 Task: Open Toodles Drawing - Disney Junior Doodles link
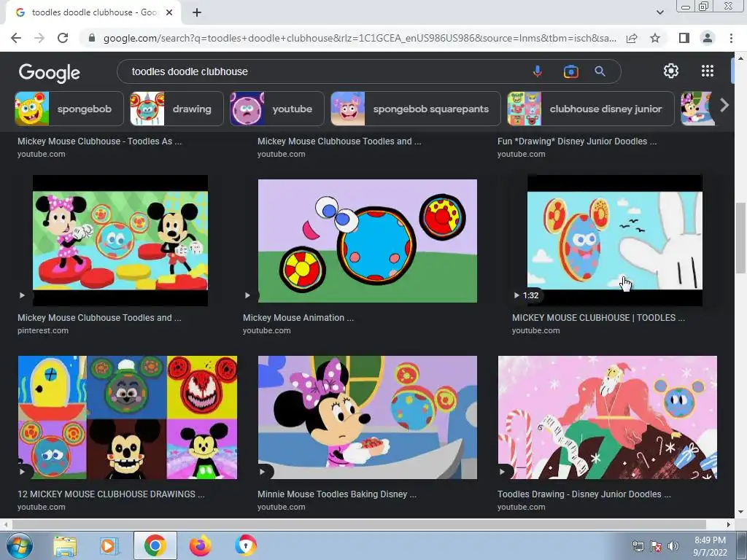(584, 494)
